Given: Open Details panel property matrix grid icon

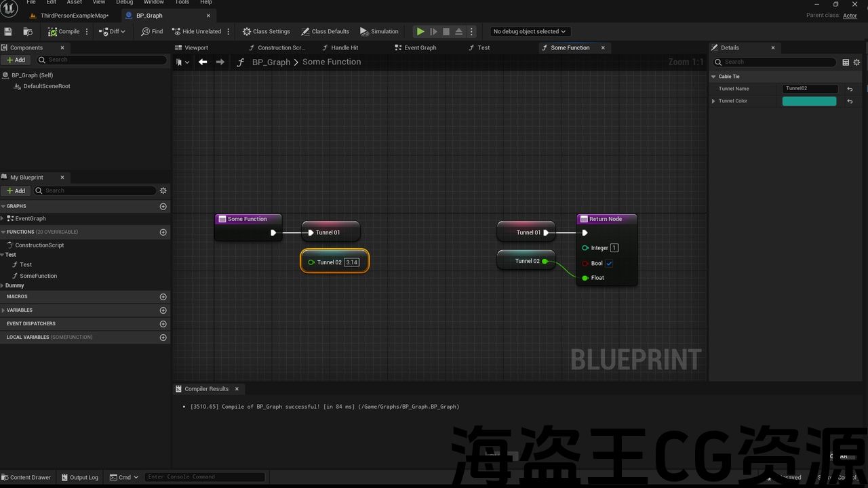Looking at the screenshot, I should tap(846, 62).
